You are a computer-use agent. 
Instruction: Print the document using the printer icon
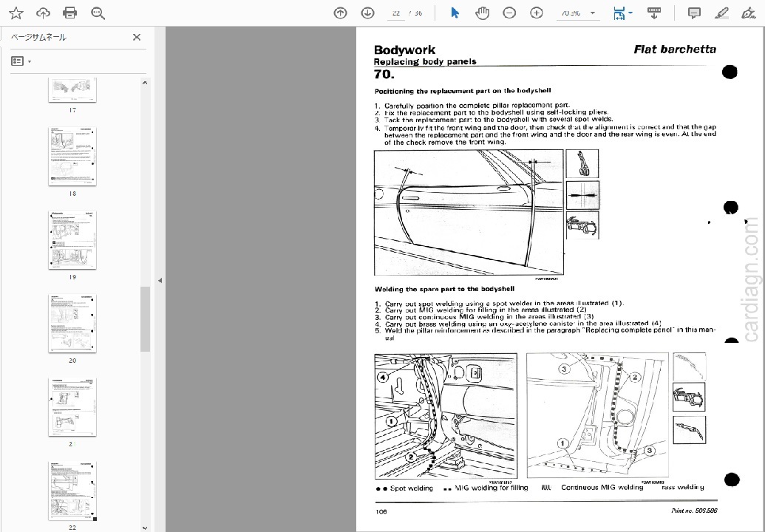[x=69, y=13]
